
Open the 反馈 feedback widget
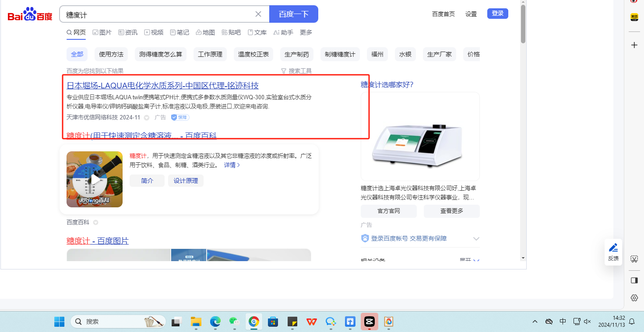[x=613, y=252]
